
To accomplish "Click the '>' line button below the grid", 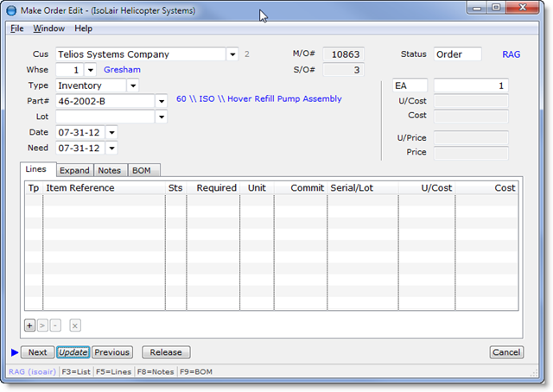I will (42, 326).
